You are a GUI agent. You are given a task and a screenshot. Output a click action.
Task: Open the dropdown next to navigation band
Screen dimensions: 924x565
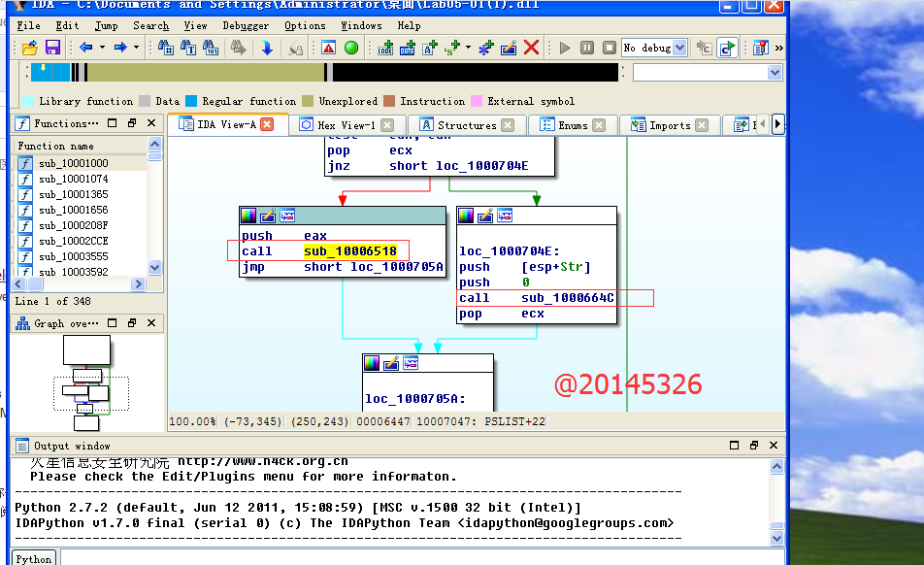[x=775, y=73]
